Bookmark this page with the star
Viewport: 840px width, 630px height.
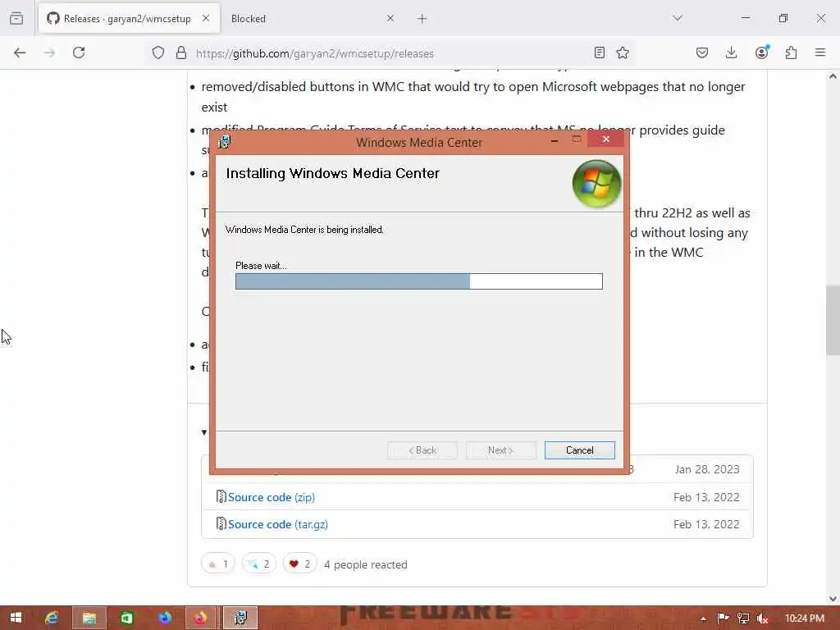pyautogui.click(x=623, y=52)
